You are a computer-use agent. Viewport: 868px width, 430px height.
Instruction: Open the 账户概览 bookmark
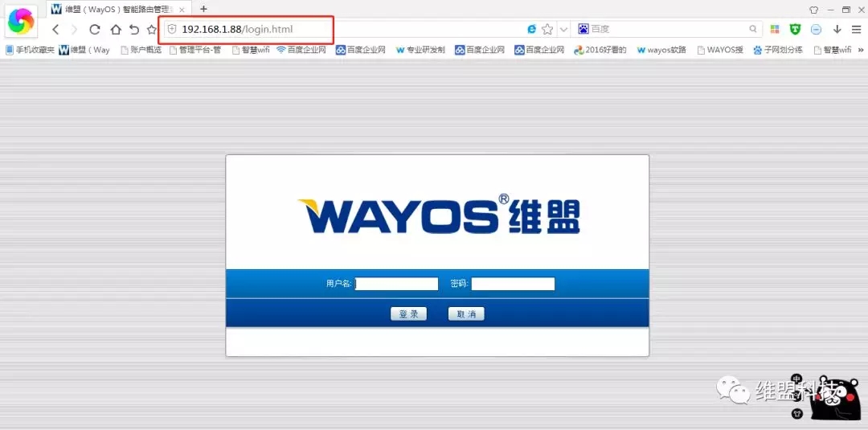[141, 50]
